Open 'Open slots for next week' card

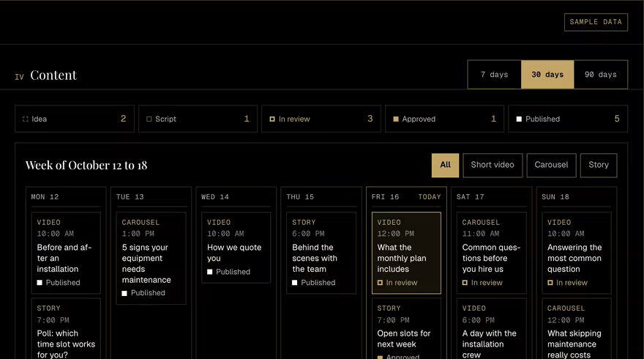click(x=406, y=329)
